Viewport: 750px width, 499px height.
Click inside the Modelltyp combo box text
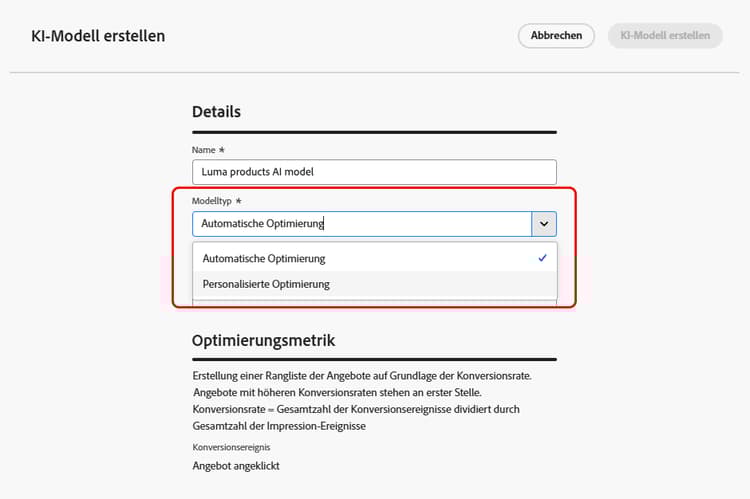362,223
